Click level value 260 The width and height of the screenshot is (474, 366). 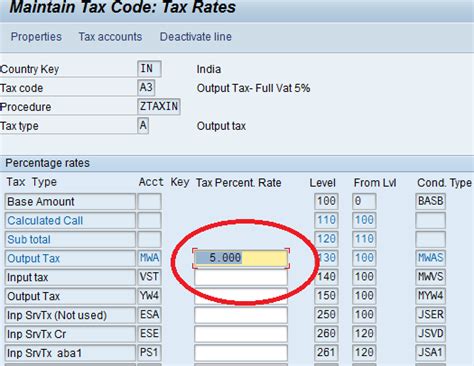326,334
